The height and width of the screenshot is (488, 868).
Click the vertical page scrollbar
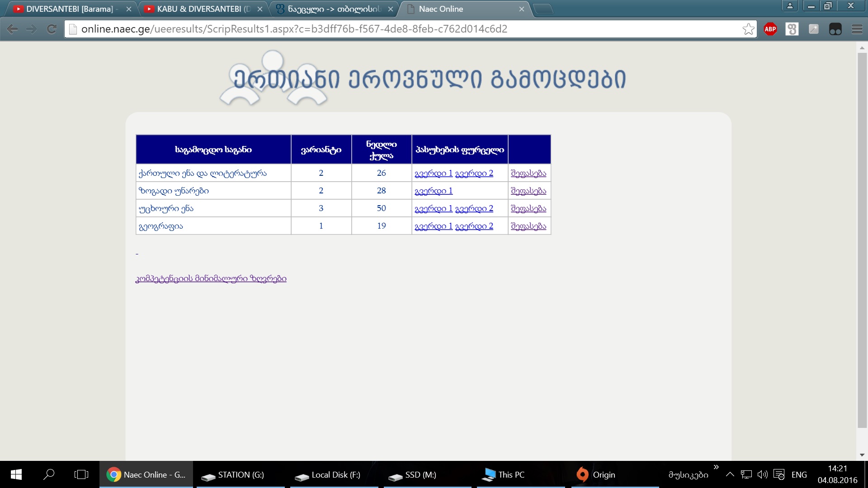click(x=862, y=239)
